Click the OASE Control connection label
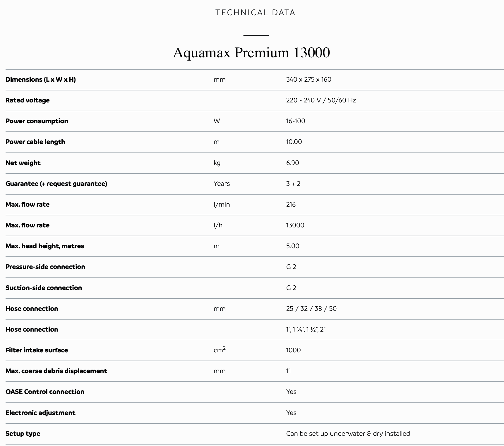The height and width of the screenshot is (446, 504). (x=45, y=392)
